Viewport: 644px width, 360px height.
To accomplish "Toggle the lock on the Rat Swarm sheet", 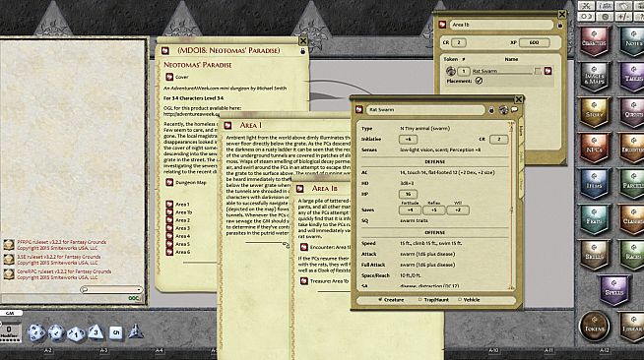I will point(491,110).
